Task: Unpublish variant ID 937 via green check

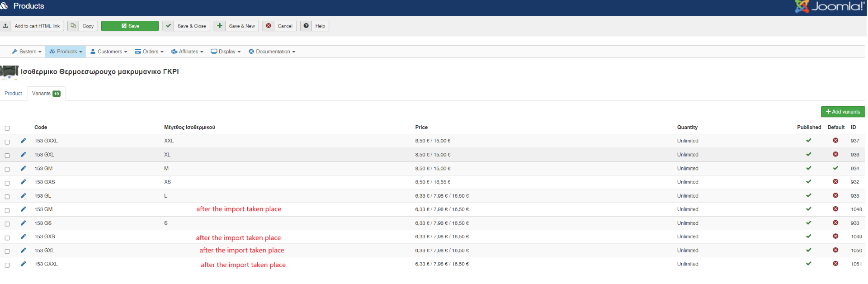Action: (x=809, y=141)
